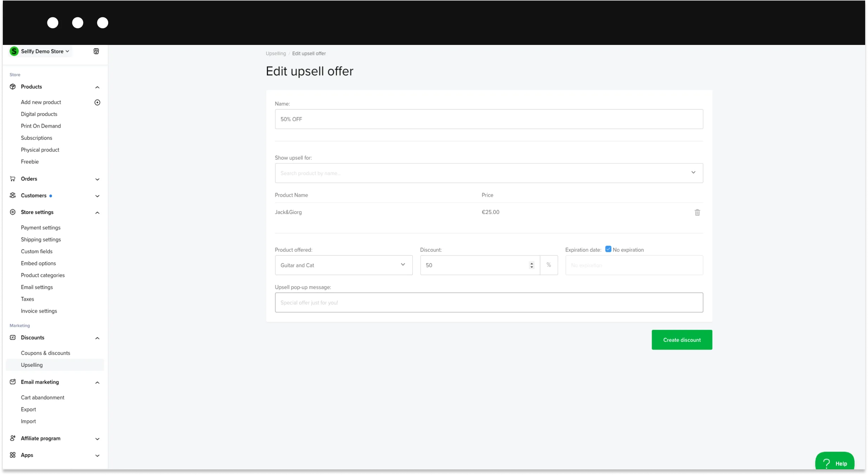Expand the Customers section chevron

98,196
